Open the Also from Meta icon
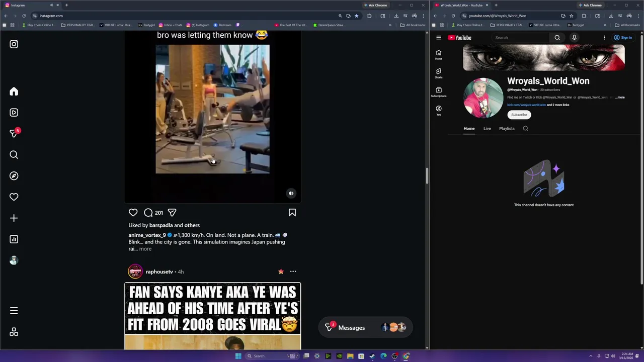 click(14, 332)
